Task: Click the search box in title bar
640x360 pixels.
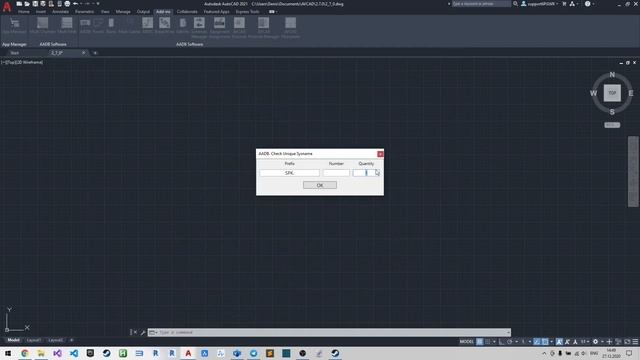Action: [481, 4]
